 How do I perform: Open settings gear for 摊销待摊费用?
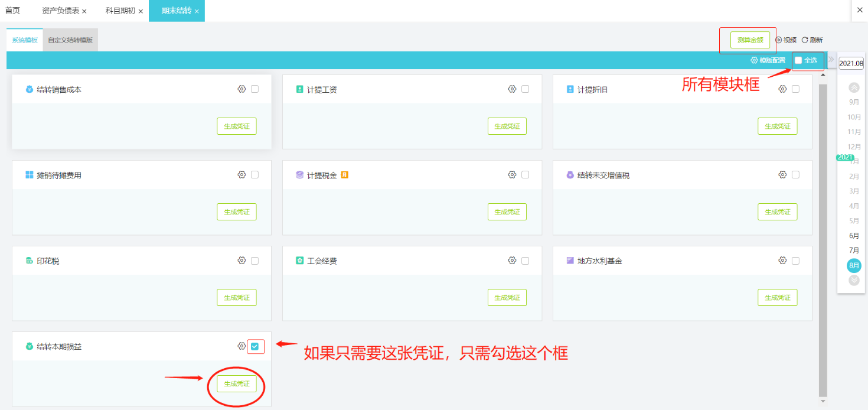(242, 175)
